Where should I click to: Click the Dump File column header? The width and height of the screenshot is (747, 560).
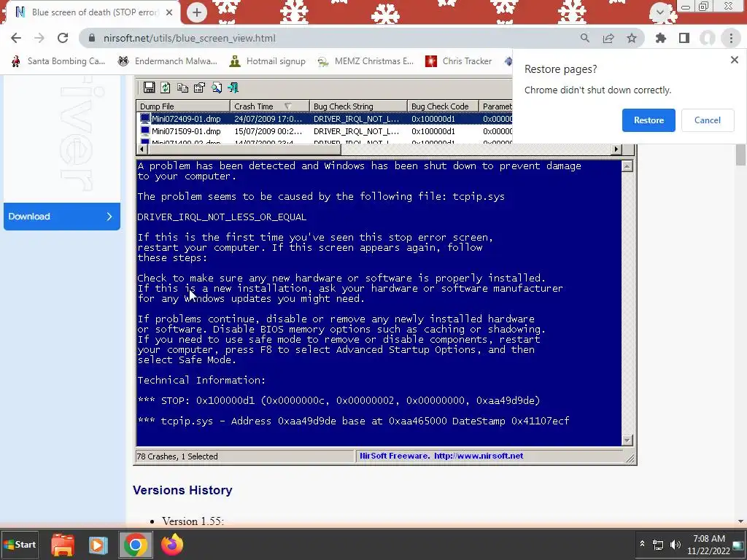coord(183,106)
